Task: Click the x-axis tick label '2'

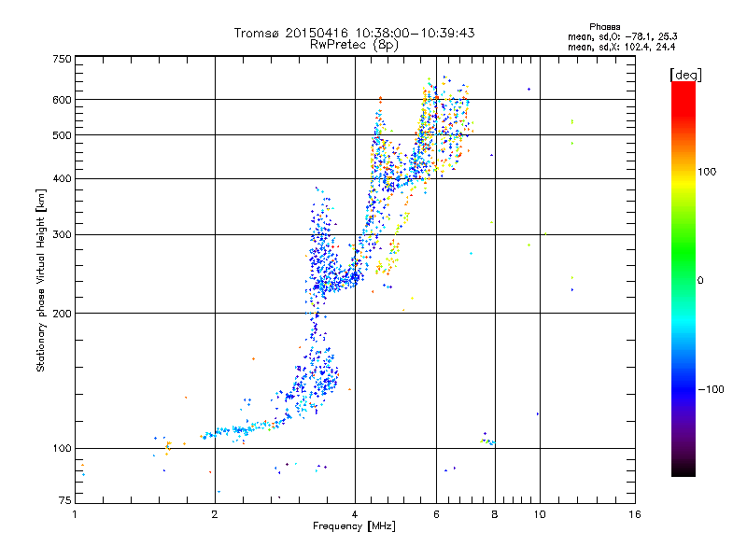Action: pyautogui.click(x=215, y=514)
